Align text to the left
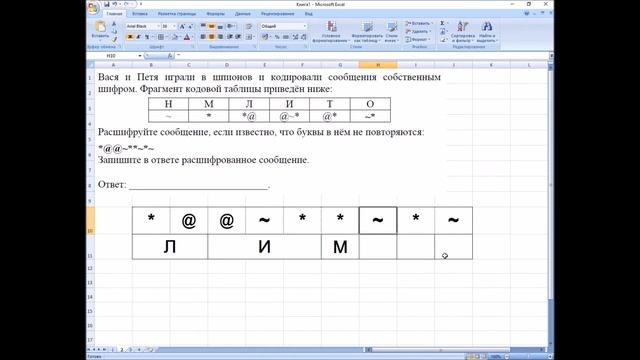 [203, 37]
